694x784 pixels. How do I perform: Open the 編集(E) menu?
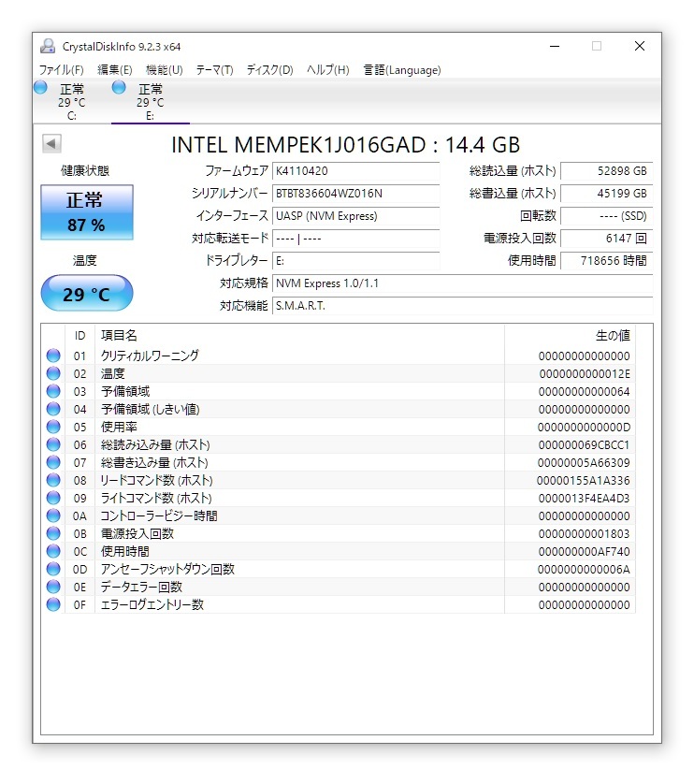[114, 70]
